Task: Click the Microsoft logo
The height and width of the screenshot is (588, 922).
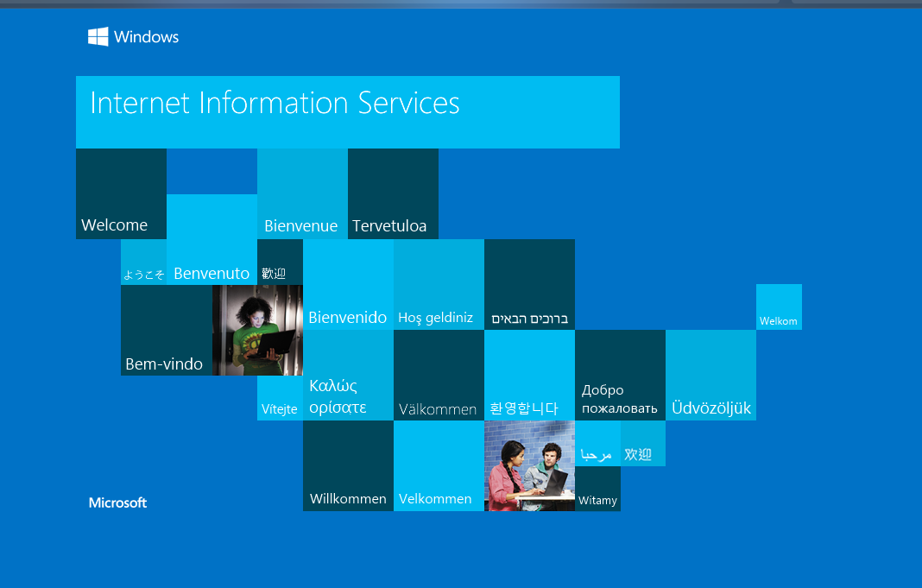Action: [117, 503]
